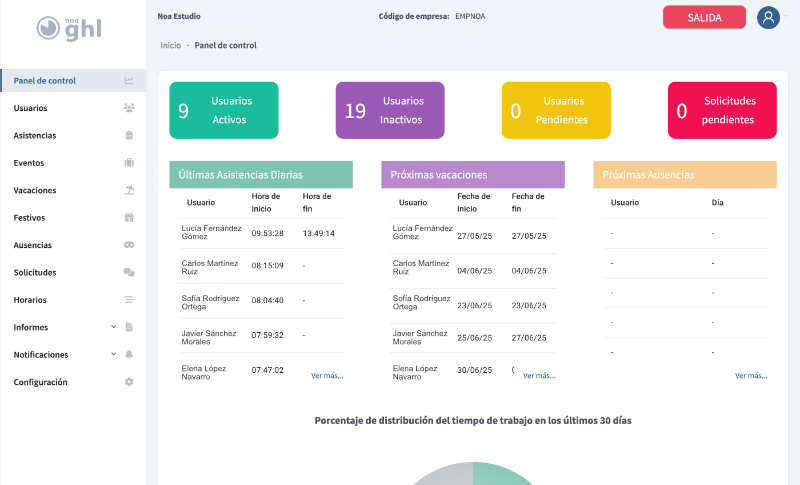Click the beach umbrella icon next to Vacaciones
This screenshot has width=800, height=485.
click(129, 190)
